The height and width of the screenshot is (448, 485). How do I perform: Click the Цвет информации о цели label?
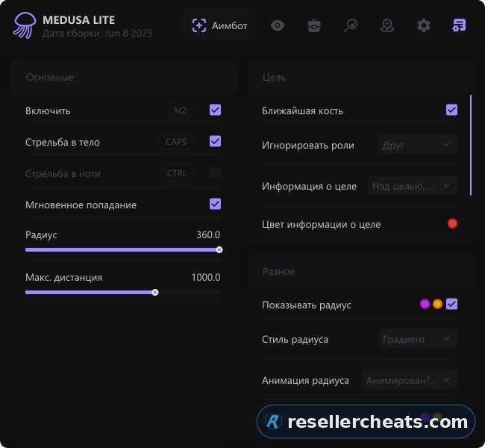coord(321,225)
